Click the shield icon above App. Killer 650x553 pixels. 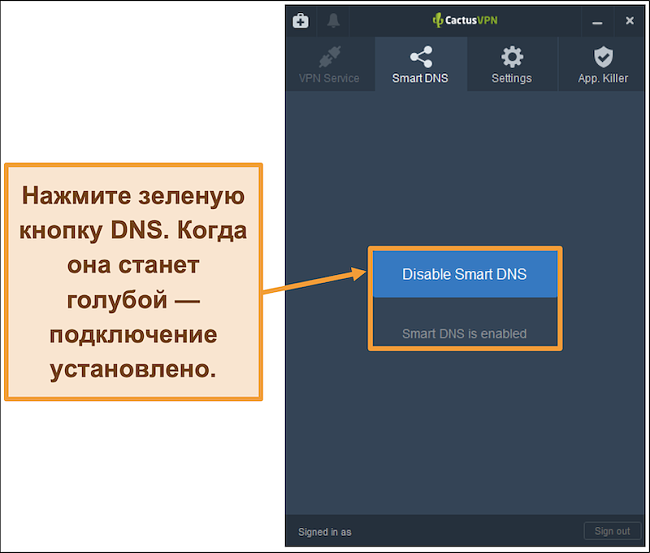(x=603, y=57)
